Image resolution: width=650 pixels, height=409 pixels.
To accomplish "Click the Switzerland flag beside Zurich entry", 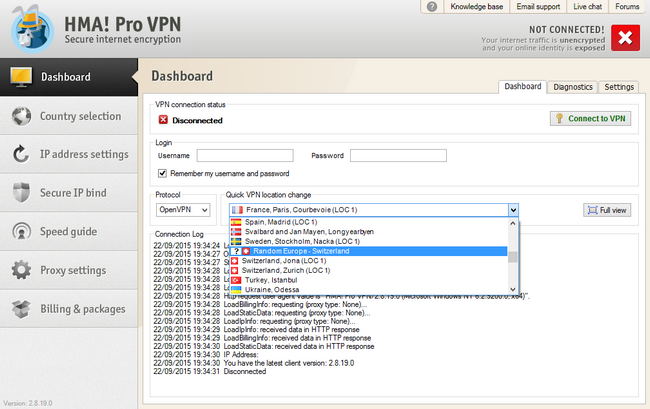I will click(x=235, y=270).
